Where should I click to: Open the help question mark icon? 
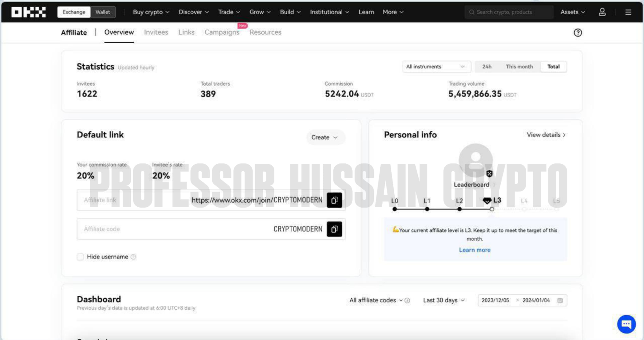578,33
